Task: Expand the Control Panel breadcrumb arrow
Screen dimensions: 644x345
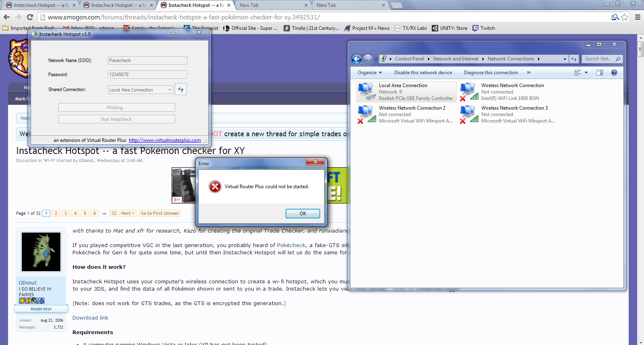Action: (x=429, y=59)
